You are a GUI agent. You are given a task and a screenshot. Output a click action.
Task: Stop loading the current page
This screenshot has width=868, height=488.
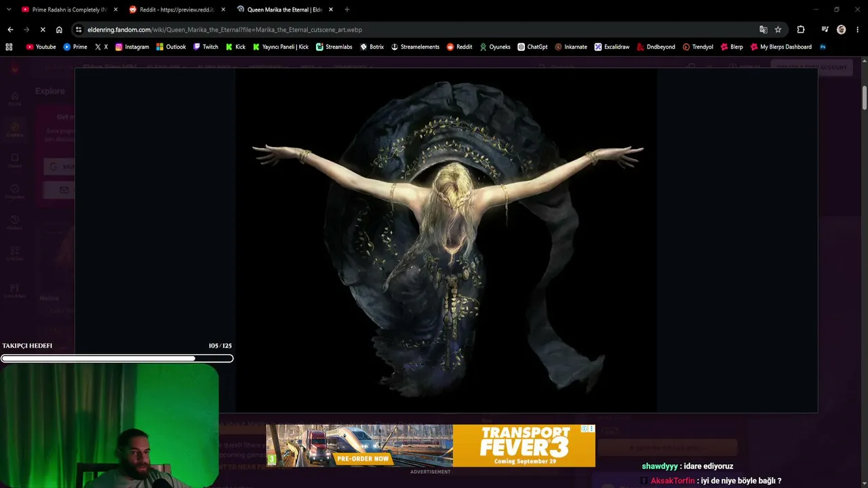42,30
